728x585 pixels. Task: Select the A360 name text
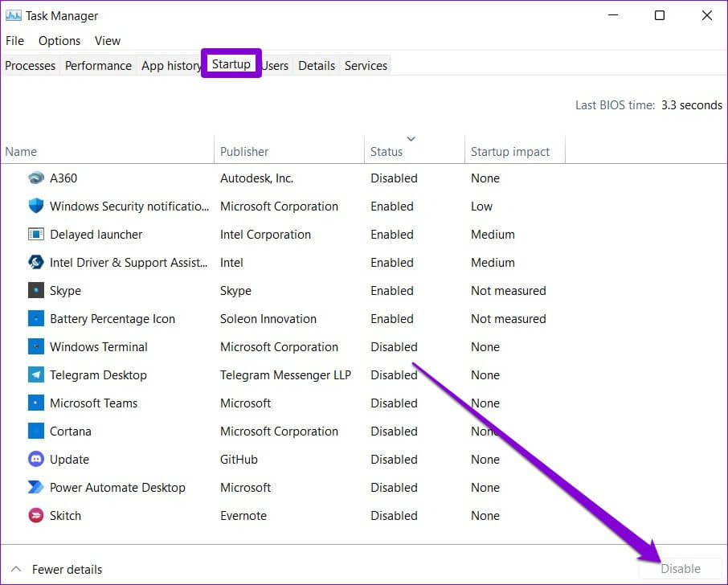click(63, 178)
